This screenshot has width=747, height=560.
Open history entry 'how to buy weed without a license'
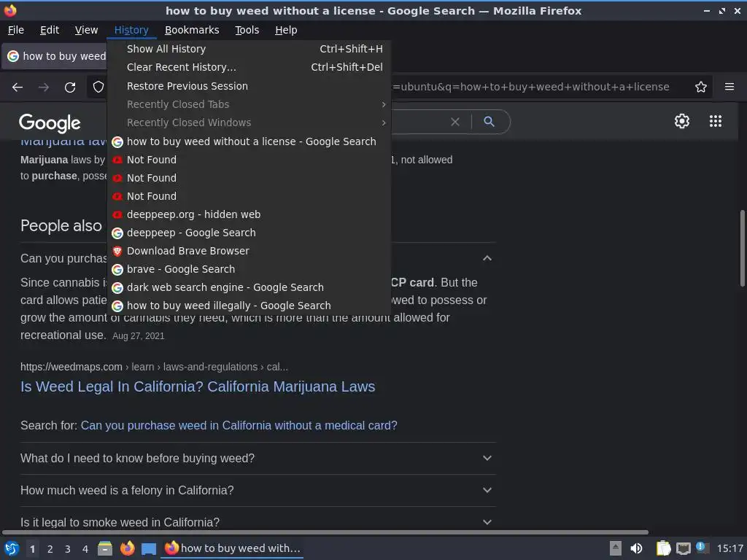pyautogui.click(x=249, y=141)
